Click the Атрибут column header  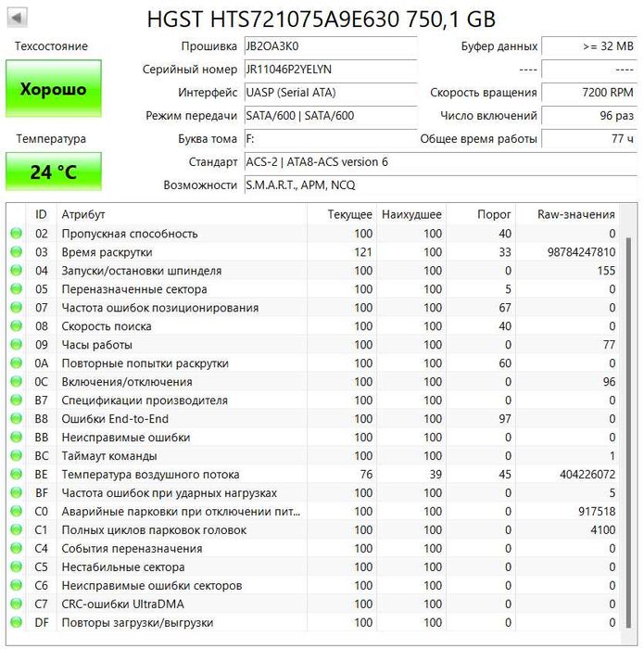click(182, 214)
